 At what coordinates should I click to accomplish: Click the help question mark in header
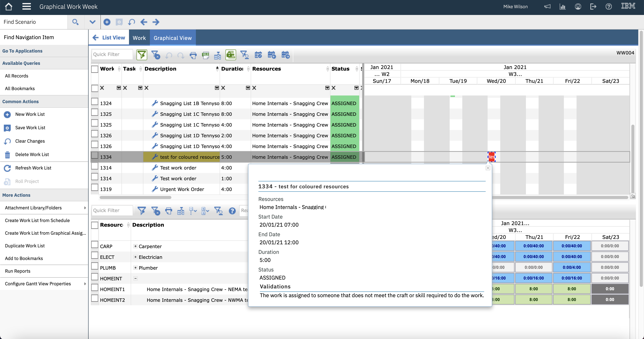pyautogui.click(x=609, y=7)
